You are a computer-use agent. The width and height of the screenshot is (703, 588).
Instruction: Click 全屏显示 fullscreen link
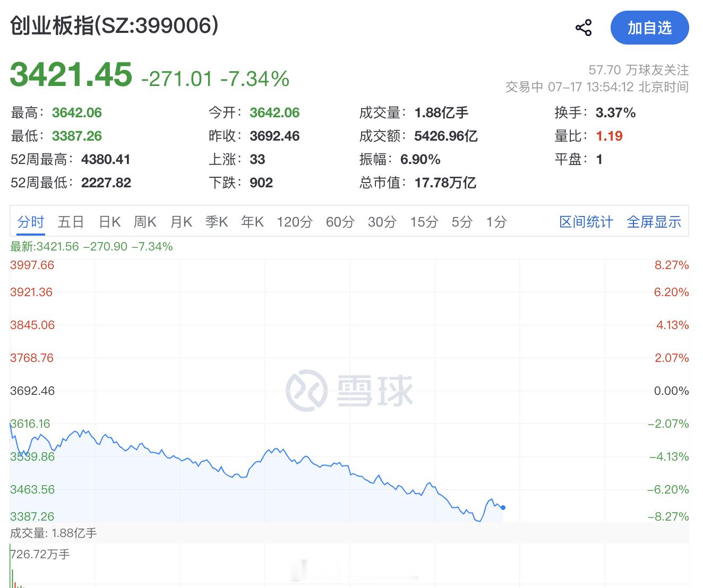pos(654,222)
